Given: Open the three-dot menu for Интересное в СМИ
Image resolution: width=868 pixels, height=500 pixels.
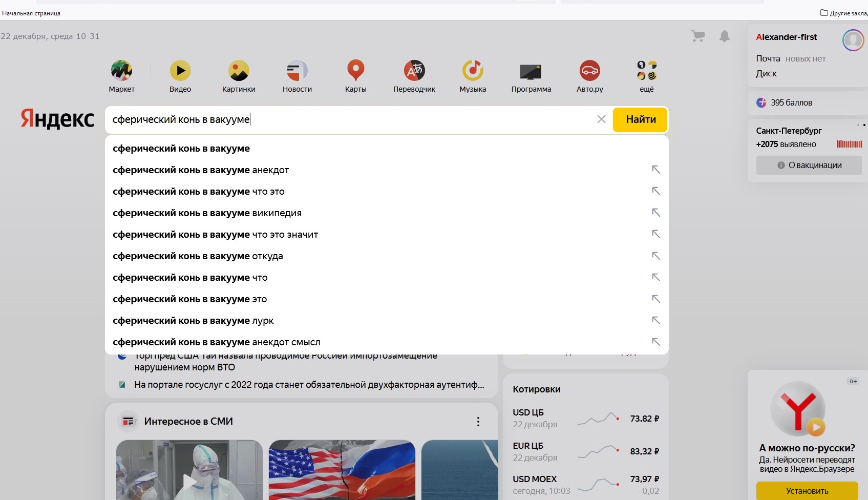Looking at the screenshot, I should tap(478, 422).
